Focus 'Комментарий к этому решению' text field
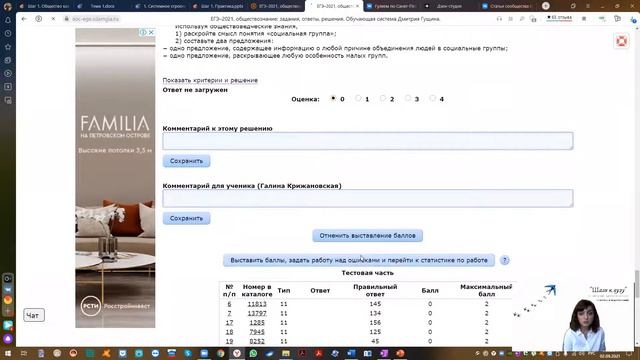This screenshot has height=360, width=640. click(368, 141)
